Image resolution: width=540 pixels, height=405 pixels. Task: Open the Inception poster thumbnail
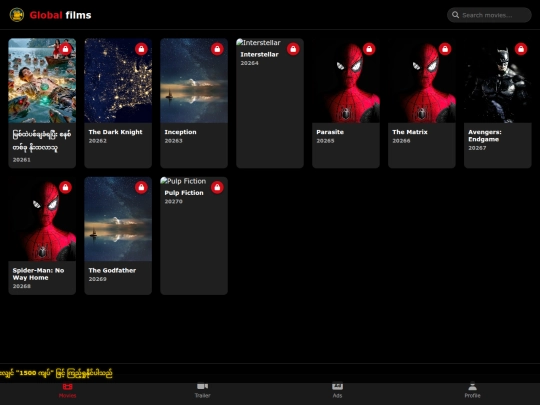(194, 81)
